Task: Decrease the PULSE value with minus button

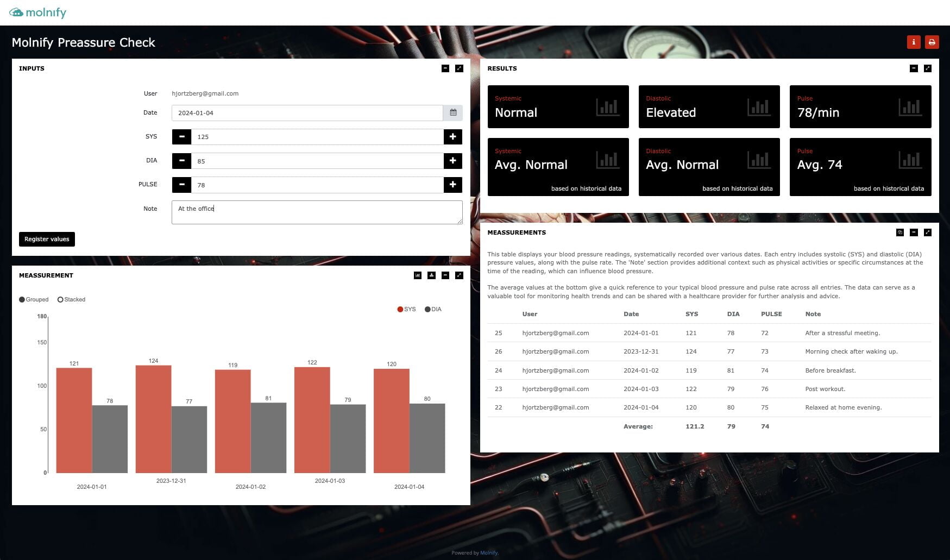Action: (182, 185)
